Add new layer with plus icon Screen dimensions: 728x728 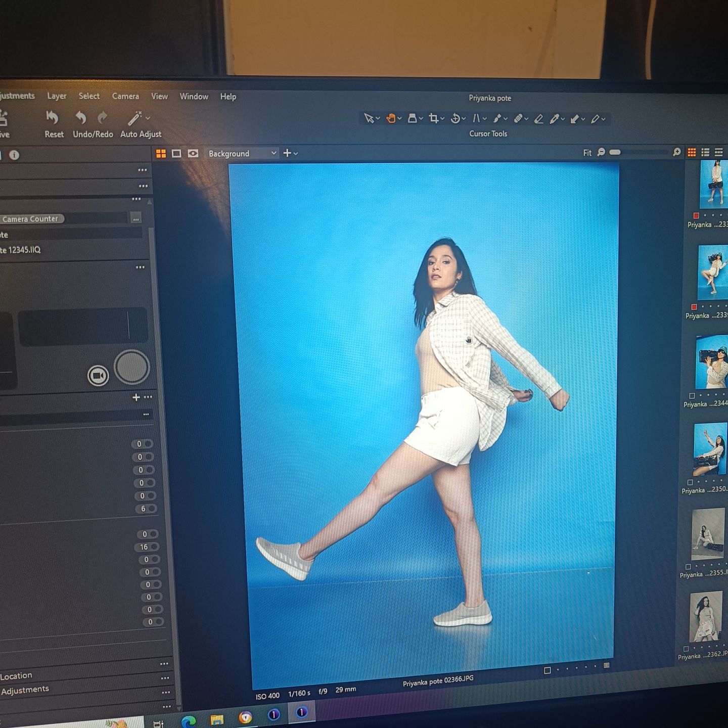coord(287,153)
